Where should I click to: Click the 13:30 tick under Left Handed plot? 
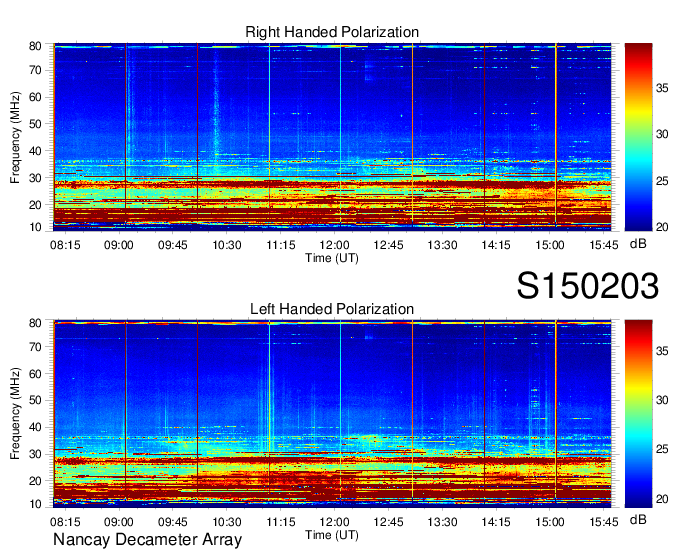coord(442,522)
